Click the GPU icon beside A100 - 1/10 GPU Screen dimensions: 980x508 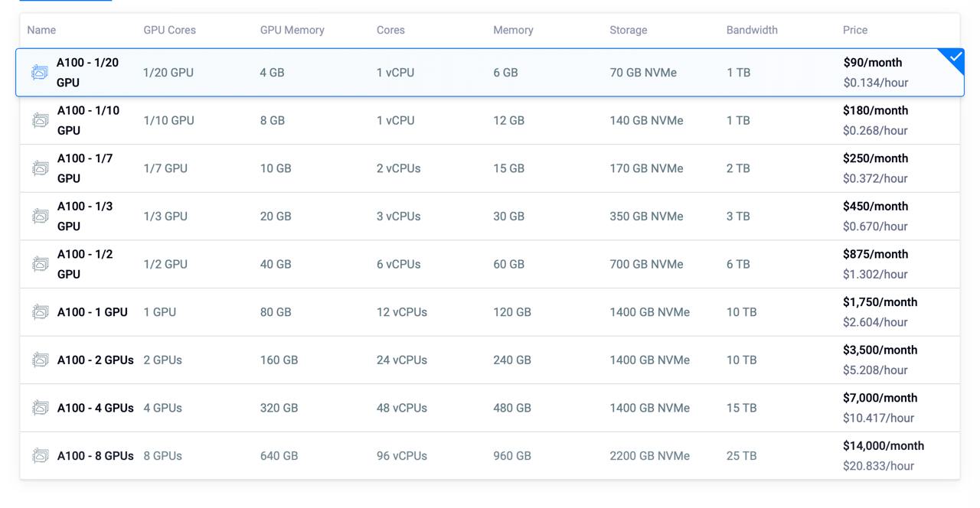(x=41, y=120)
